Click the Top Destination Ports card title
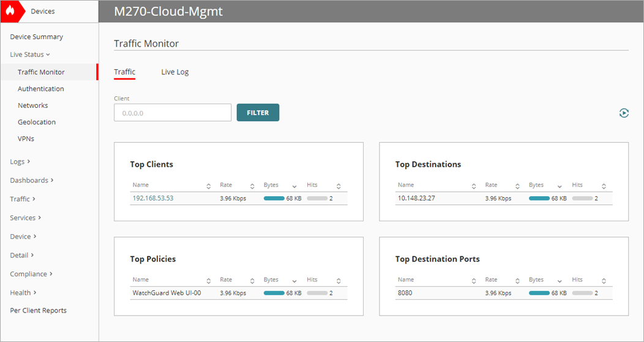The width and height of the screenshot is (644, 342). [438, 259]
